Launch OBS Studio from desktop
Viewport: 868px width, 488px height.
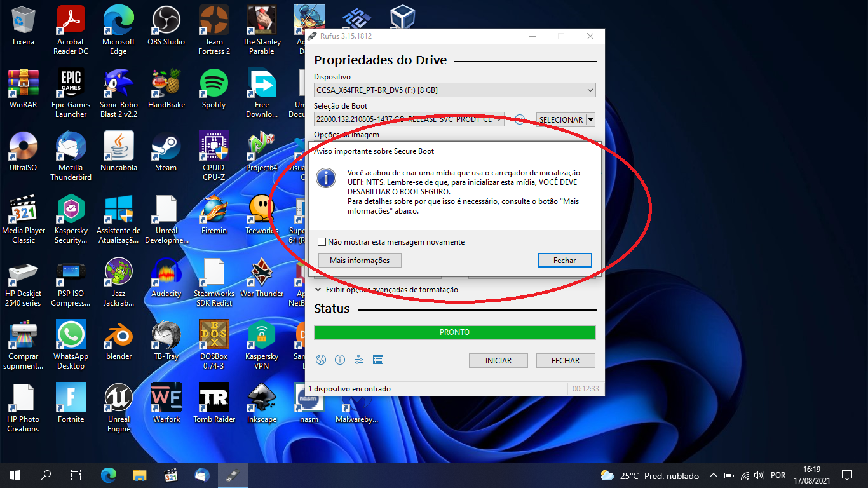point(166,27)
